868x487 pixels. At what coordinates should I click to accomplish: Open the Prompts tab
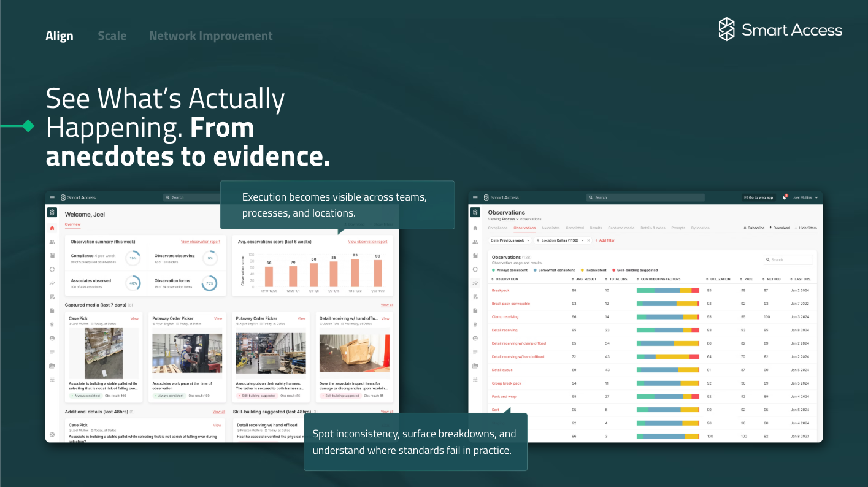coord(678,228)
